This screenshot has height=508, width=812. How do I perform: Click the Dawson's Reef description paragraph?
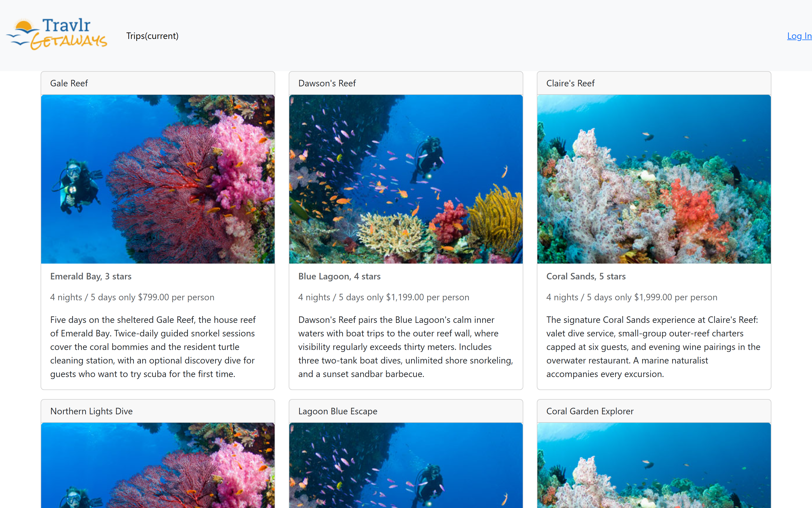tap(406, 347)
